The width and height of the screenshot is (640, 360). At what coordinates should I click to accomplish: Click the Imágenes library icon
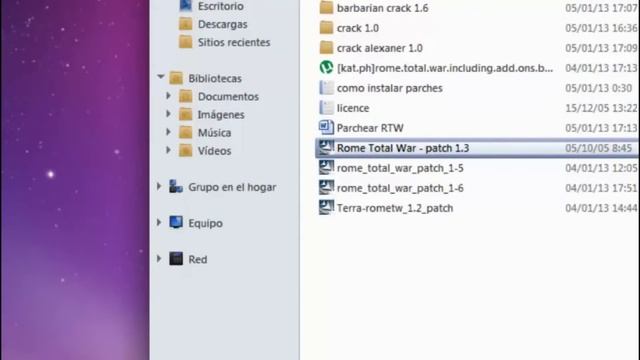pos(186,114)
